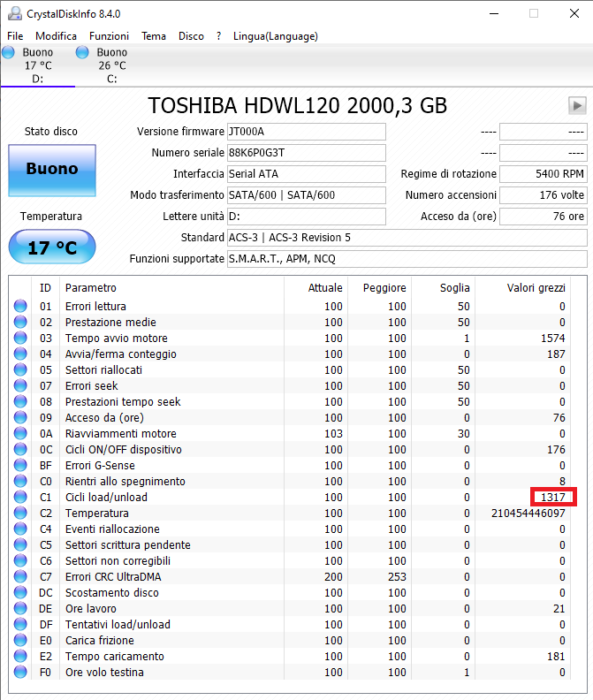Select the Acceso da (ore) parameter row

click(289, 417)
